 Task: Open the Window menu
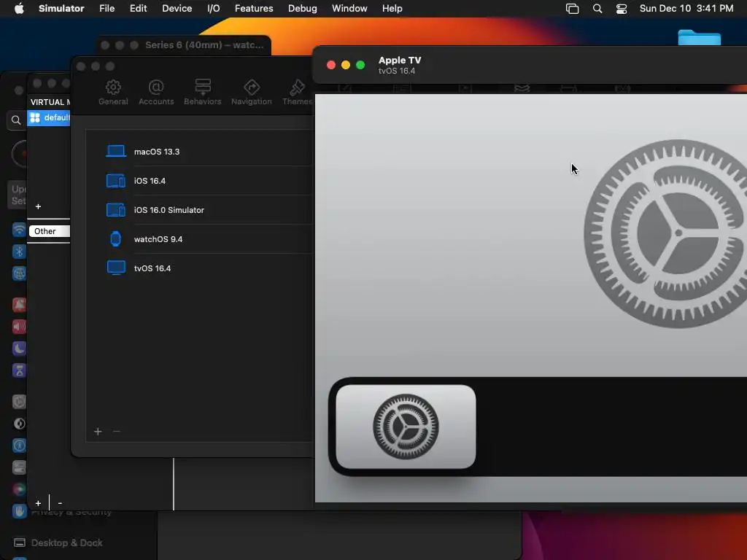349,9
